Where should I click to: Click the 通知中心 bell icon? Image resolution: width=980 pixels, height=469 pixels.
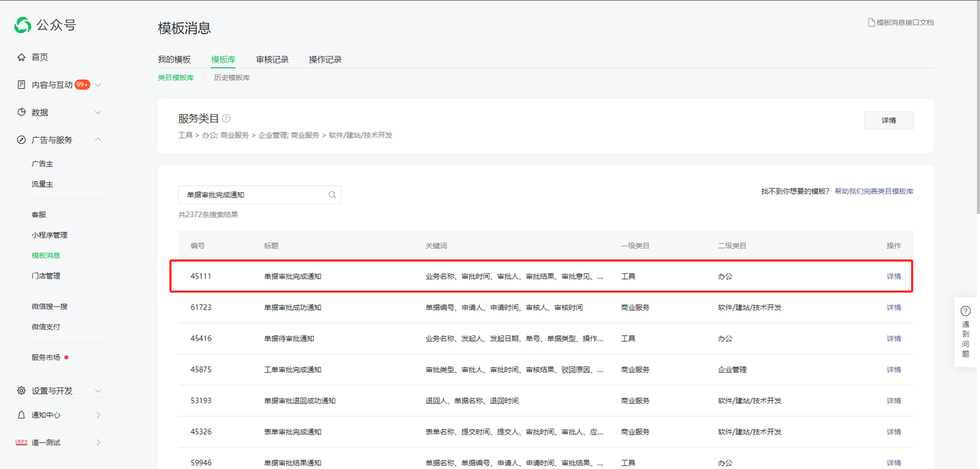point(21,415)
